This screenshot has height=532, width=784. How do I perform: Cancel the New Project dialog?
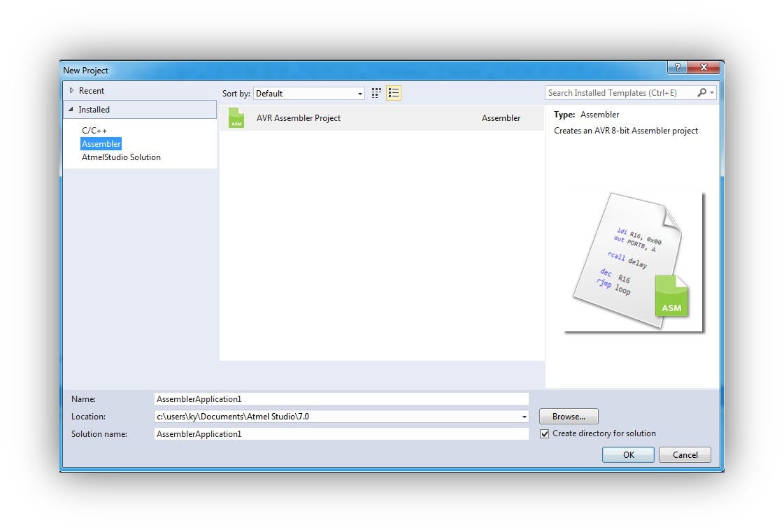[x=684, y=454]
